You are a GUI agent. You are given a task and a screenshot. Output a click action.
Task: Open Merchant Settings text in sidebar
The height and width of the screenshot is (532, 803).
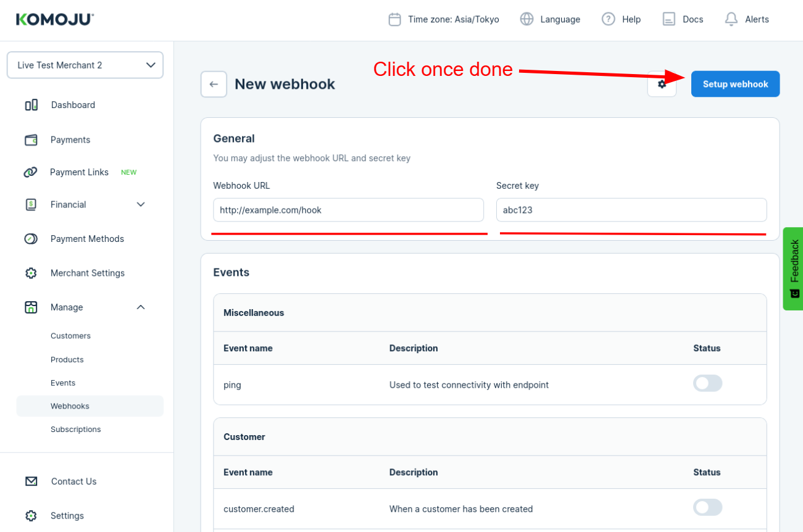[x=88, y=273]
